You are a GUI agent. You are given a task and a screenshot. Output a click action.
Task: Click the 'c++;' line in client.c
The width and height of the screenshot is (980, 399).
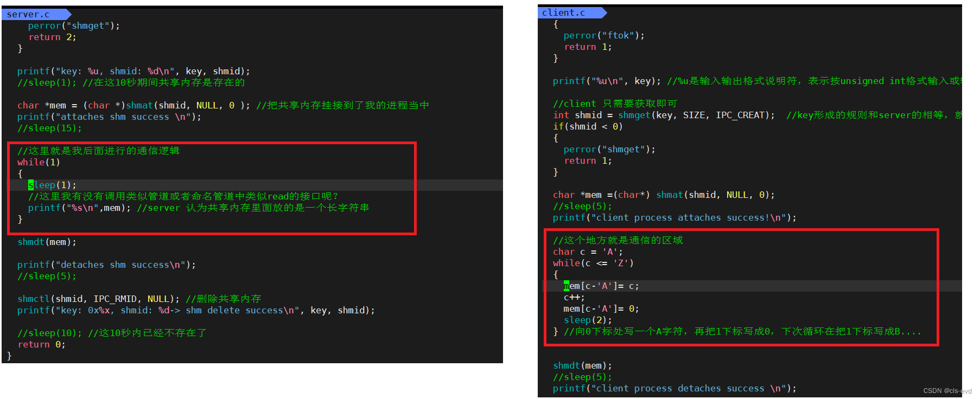pos(574,297)
